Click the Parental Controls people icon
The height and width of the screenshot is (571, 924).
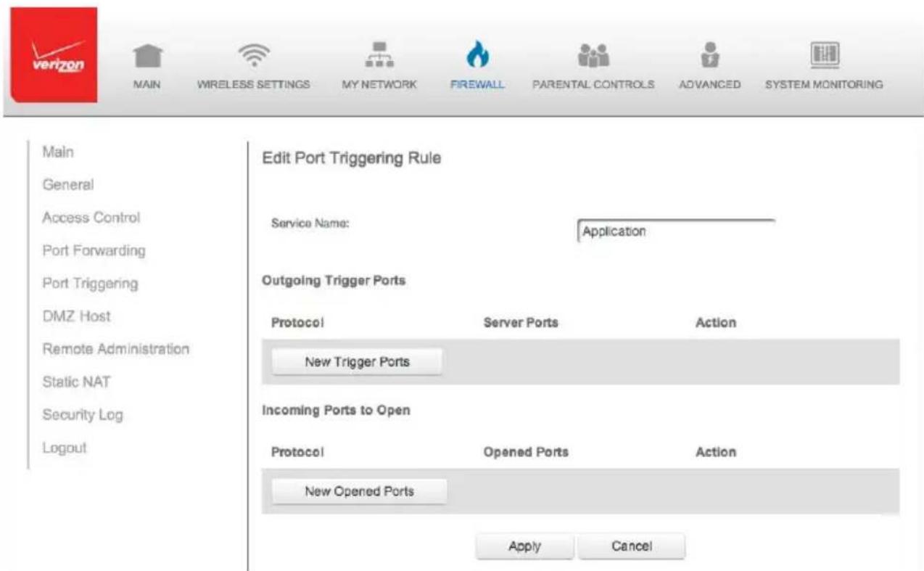[x=593, y=55]
